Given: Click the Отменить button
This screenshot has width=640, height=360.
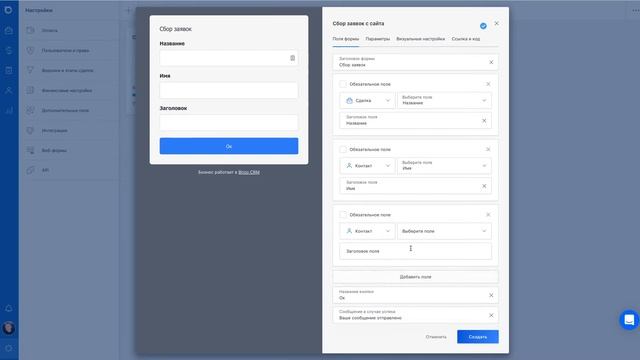Looking at the screenshot, I should [x=436, y=337].
